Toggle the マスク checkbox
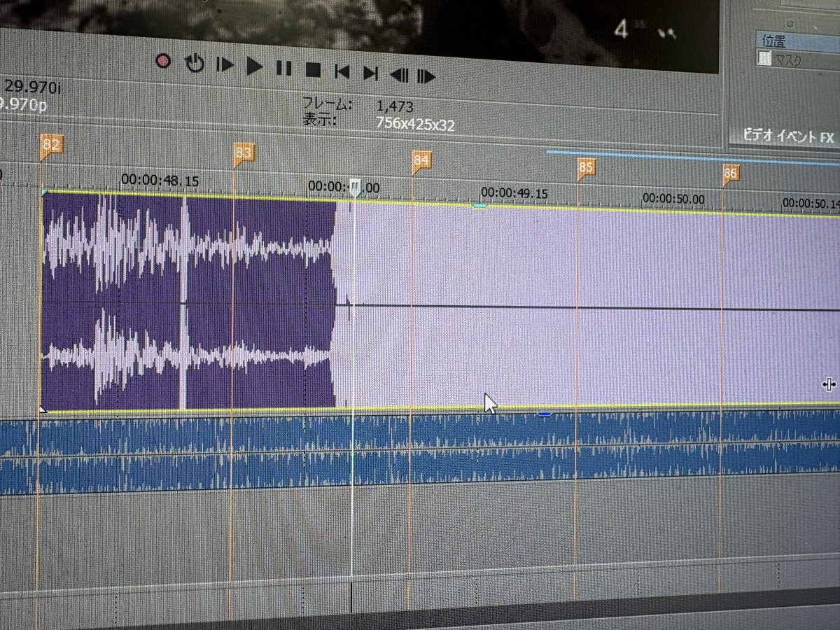 coord(765,59)
